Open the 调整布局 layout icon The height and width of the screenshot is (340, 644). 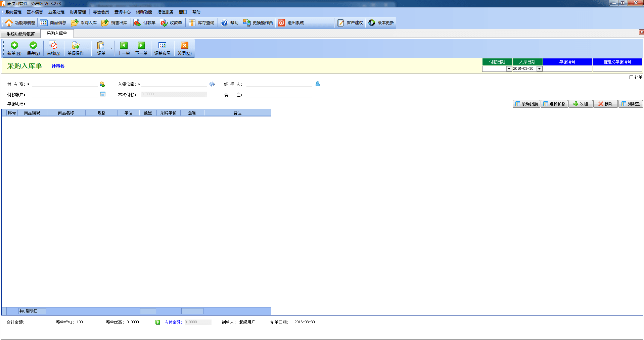coord(162,46)
